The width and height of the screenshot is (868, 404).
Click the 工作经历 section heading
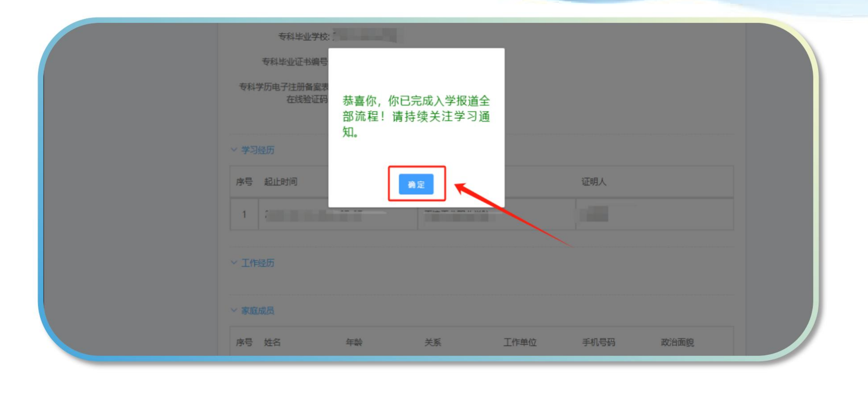click(258, 263)
